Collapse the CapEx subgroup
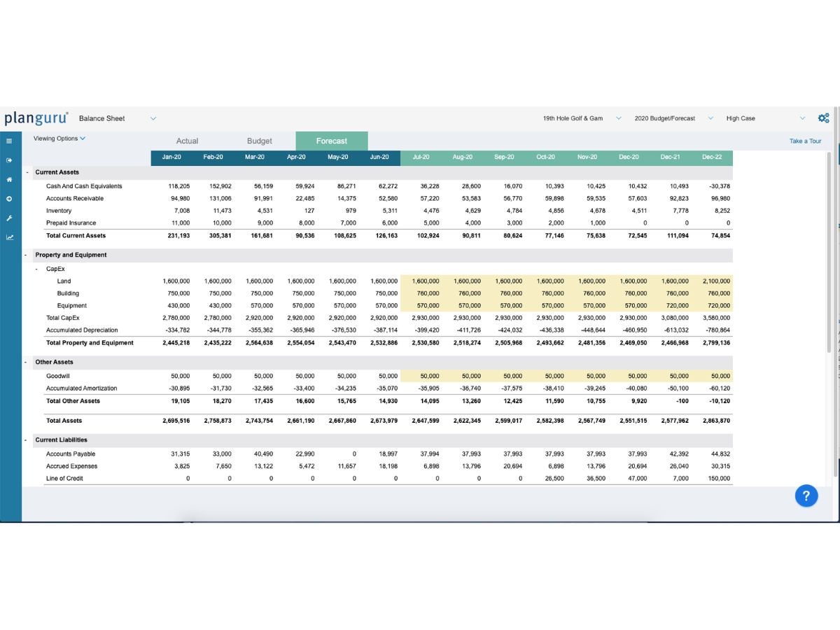The width and height of the screenshot is (840, 630). pyautogui.click(x=36, y=269)
